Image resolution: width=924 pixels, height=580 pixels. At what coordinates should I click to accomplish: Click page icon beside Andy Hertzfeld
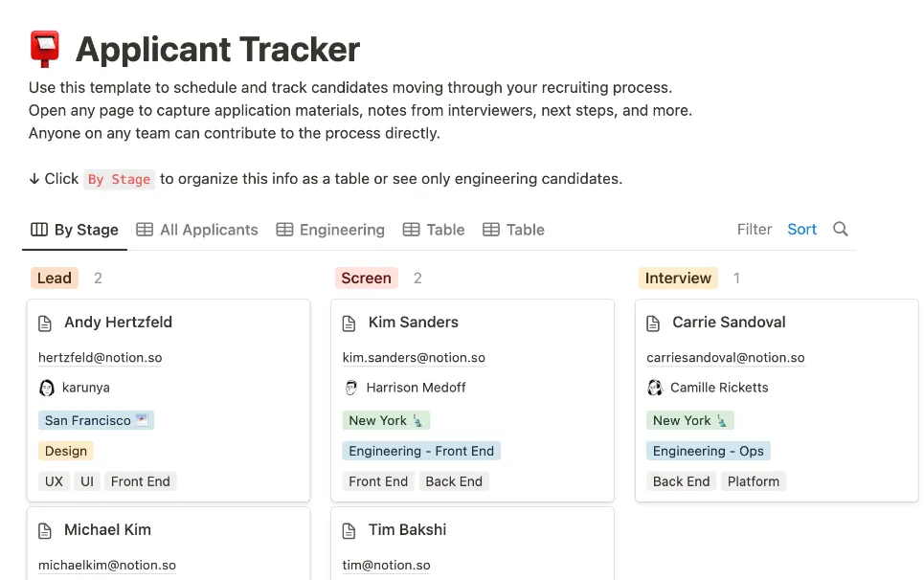[45, 323]
